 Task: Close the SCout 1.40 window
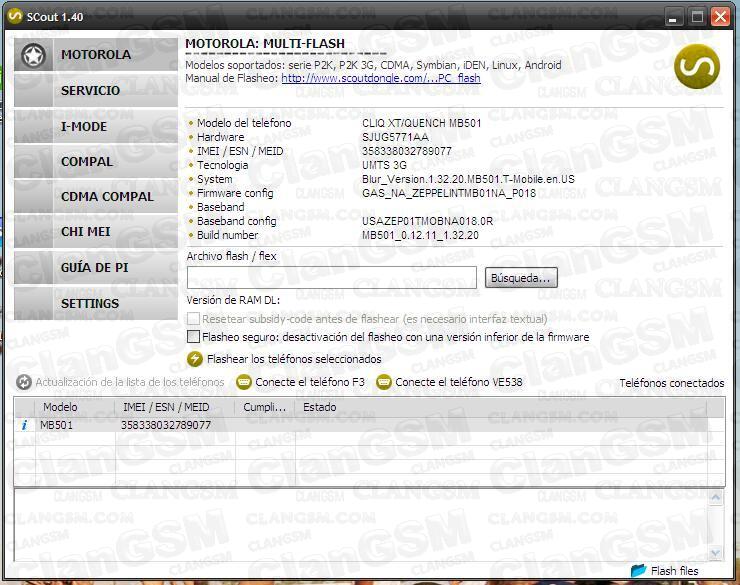721,17
